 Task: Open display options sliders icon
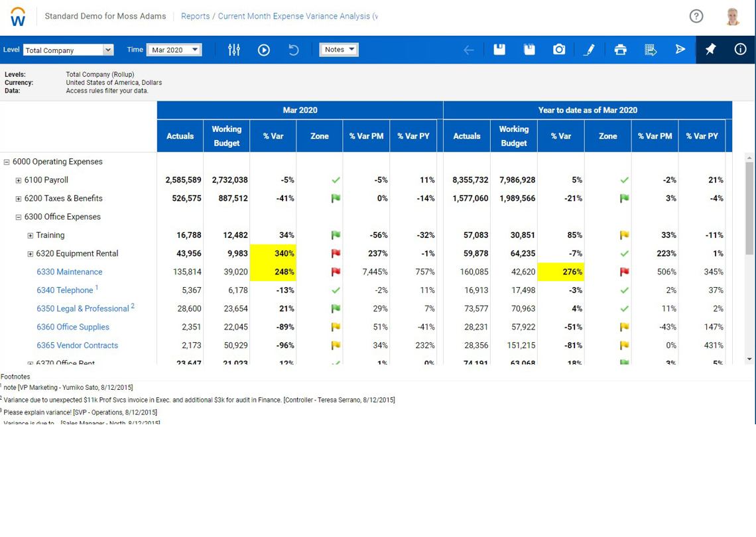click(x=233, y=50)
